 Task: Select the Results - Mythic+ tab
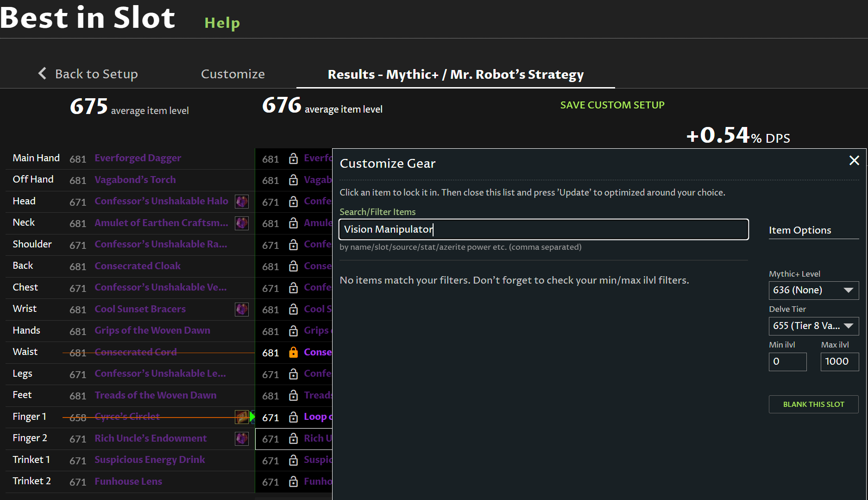[455, 75]
